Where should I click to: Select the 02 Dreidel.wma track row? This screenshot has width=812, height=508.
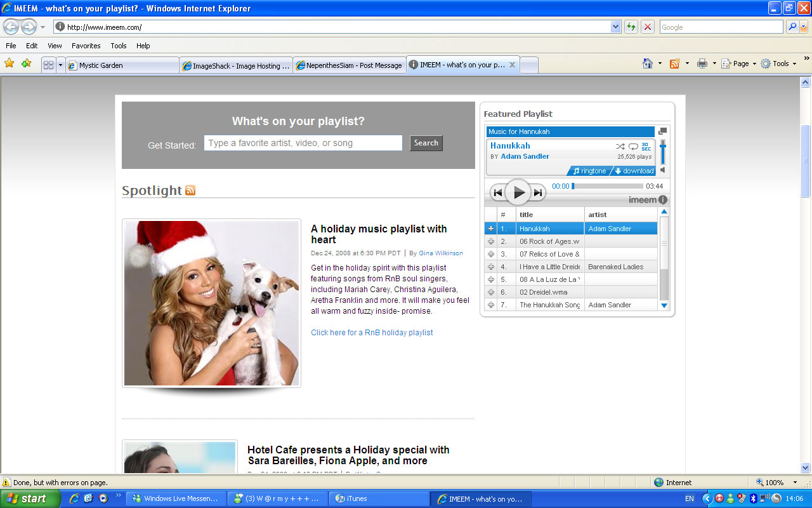571,292
